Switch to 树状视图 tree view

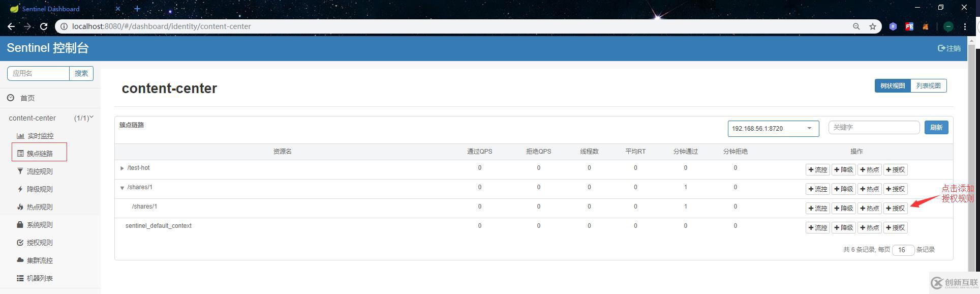coord(893,86)
